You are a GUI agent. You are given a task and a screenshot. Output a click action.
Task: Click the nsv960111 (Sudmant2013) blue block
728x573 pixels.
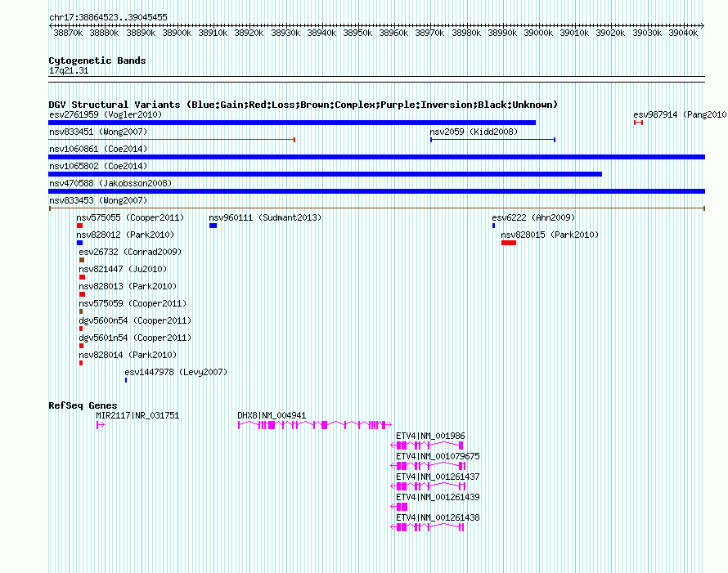pos(213,226)
